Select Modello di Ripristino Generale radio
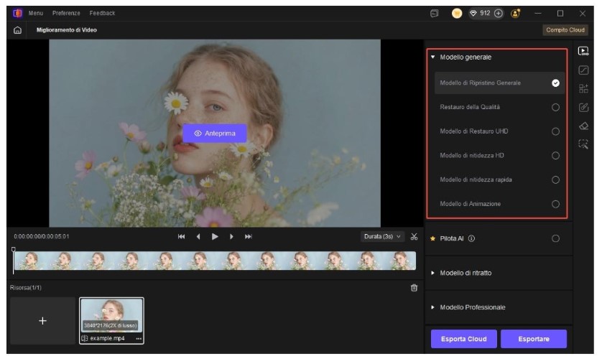The image size is (602, 364). click(555, 83)
